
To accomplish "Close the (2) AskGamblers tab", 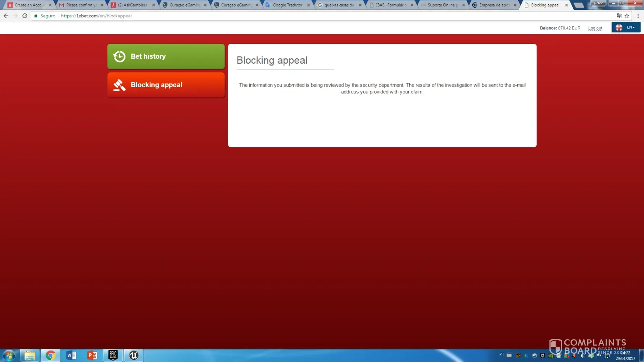I will point(154,5).
